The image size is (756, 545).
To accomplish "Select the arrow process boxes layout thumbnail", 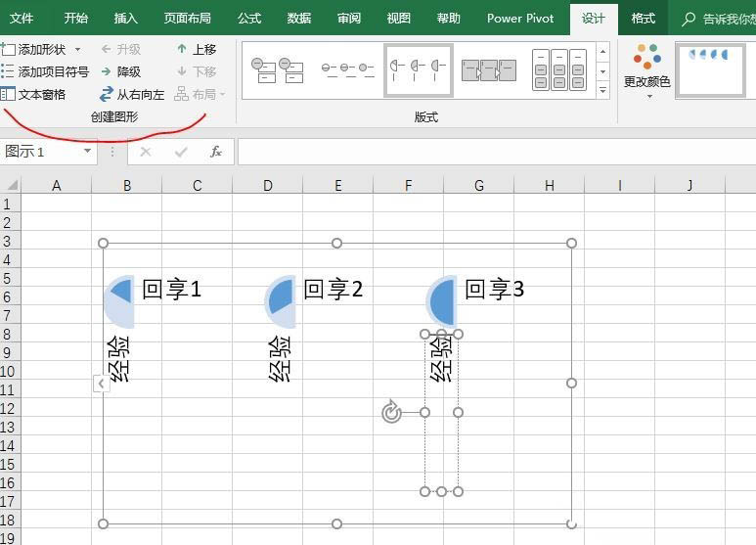I will [x=488, y=70].
